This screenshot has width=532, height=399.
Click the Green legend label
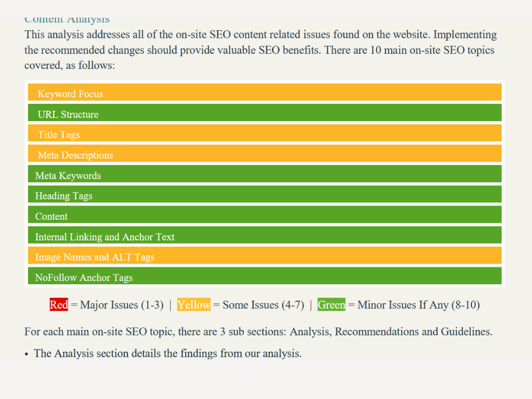(x=331, y=304)
